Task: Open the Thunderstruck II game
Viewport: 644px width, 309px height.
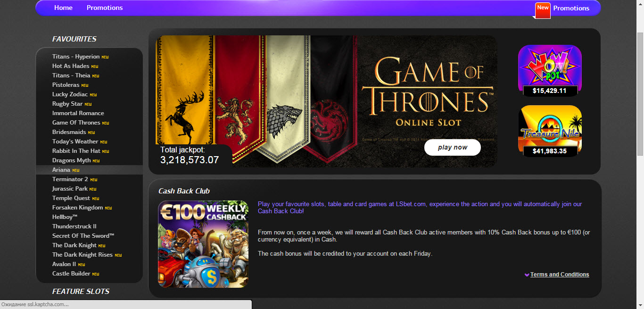Action: point(74,226)
